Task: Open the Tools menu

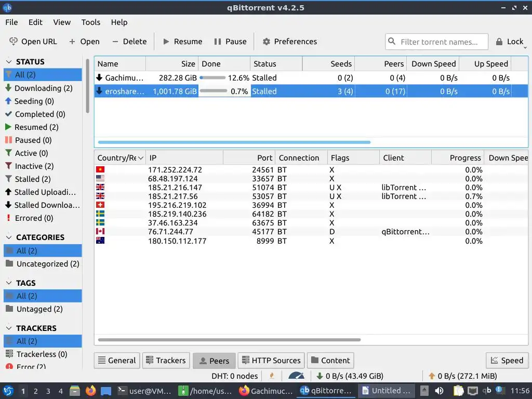Action: point(90,22)
